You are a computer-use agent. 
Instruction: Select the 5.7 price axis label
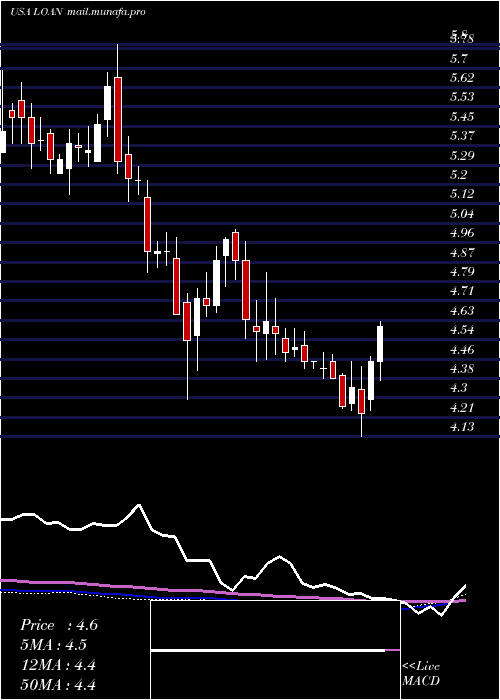tap(459, 58)
